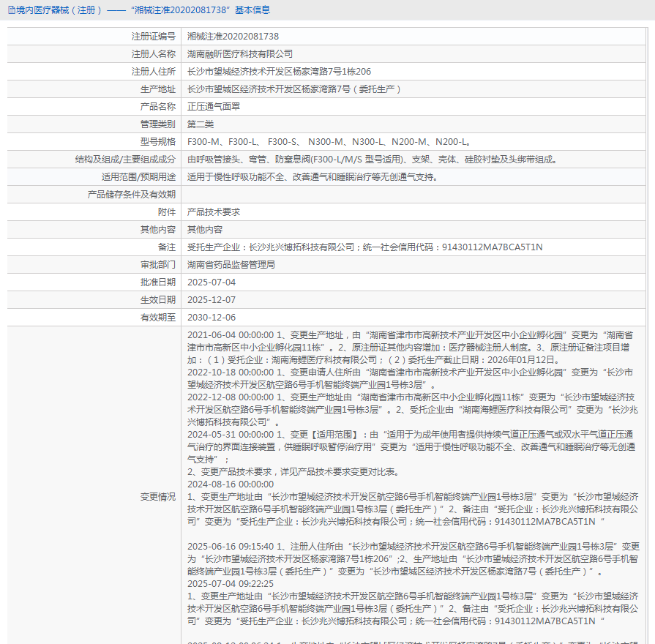Image resolution: width=655 pixels, height=644 pixels.
Task: Click the change entry dated 2025-06-16 09:15:40
Action: [413, 559]
